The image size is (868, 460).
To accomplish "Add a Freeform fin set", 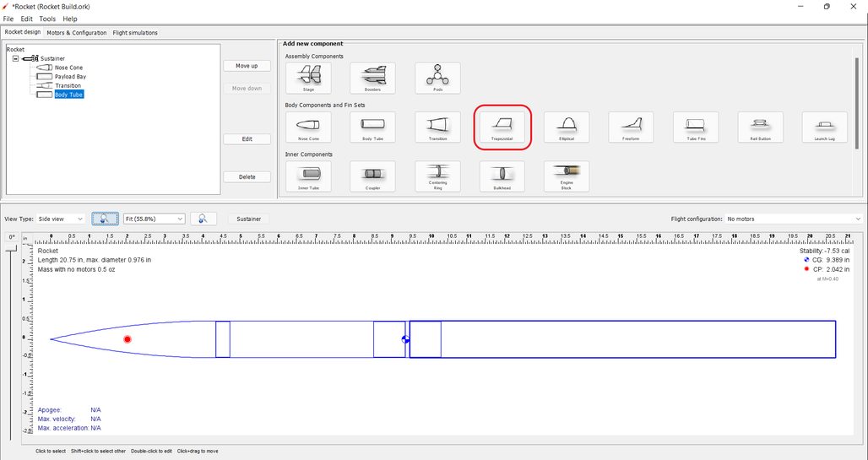I will coord(631,127).
